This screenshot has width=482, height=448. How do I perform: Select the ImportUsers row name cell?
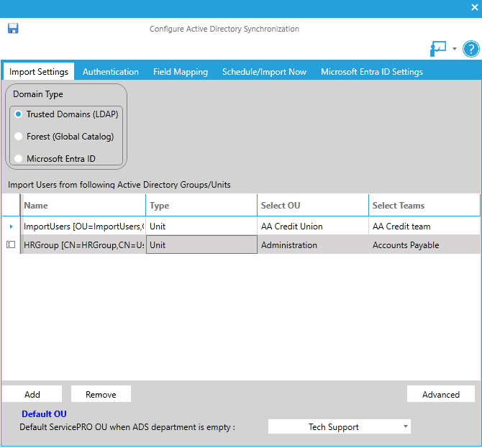(x=83, y=226)
